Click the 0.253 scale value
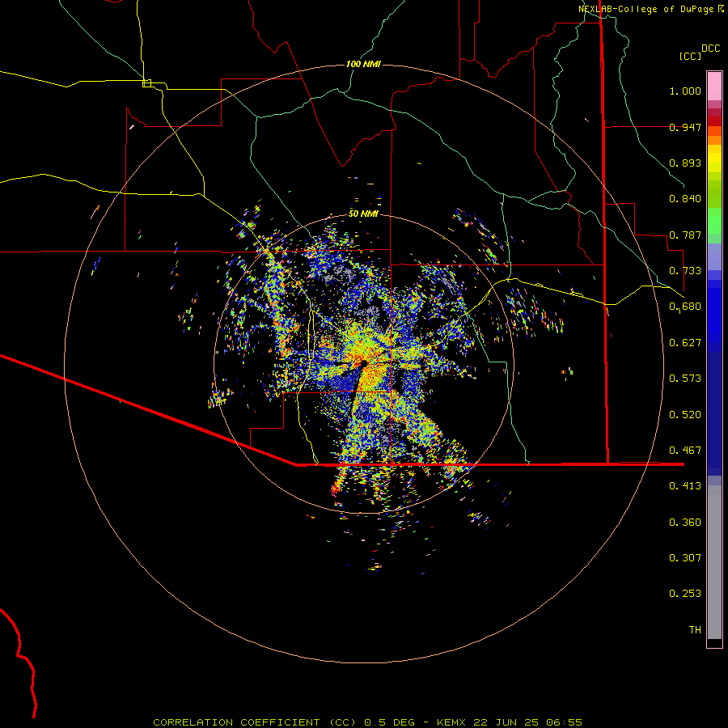The height and width of the screenshot is (728, 728). pyautogui.click(x=685, y=594)
